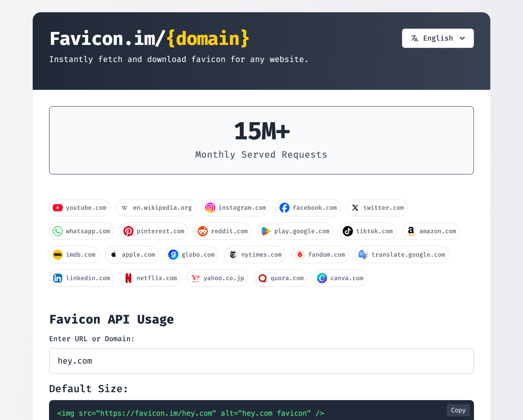Click the Pinterest logo icon

(x=129, y=231)
